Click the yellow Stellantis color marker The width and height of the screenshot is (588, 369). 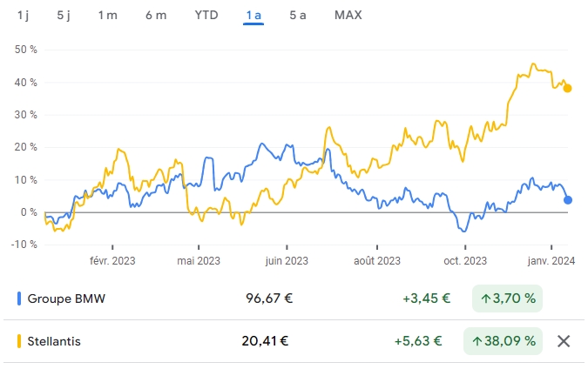(x=19, y=341)
